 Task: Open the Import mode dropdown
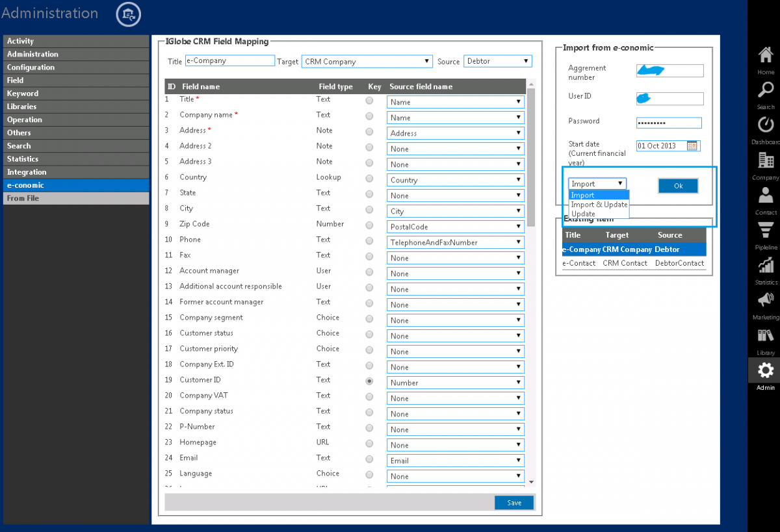(597, 184)
